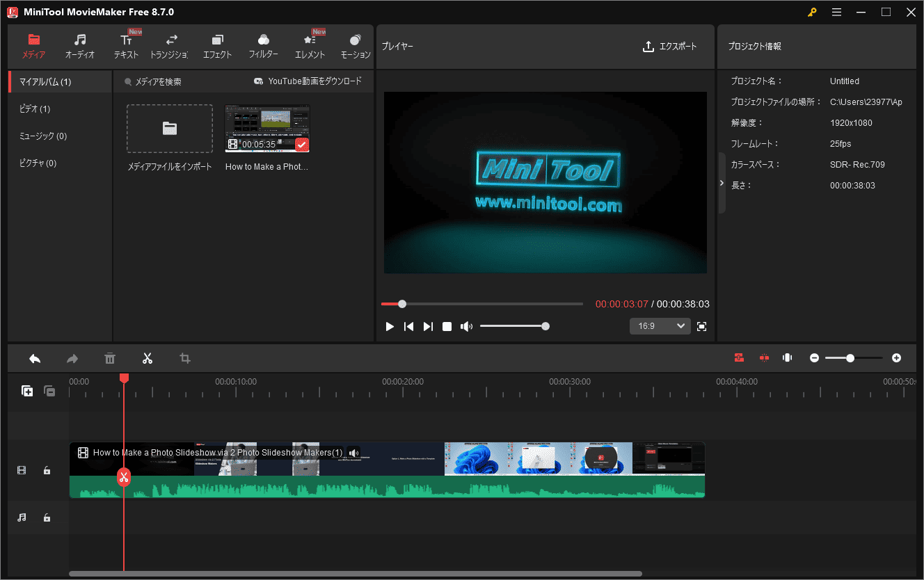Viewport: 924px width, 580px height.
Task: Stop playback in the player
Action: (447, 326)
